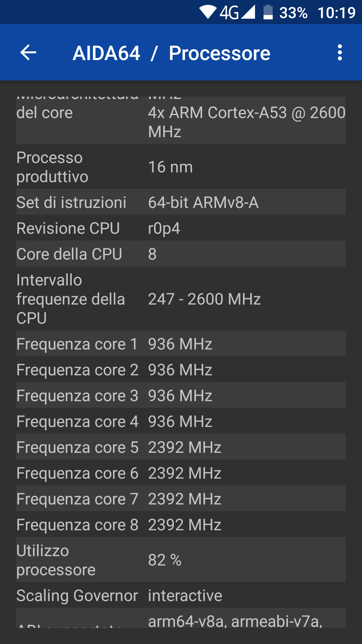Tap the back arrow to return
Screen dimensions: 362x644
point(28,53)
